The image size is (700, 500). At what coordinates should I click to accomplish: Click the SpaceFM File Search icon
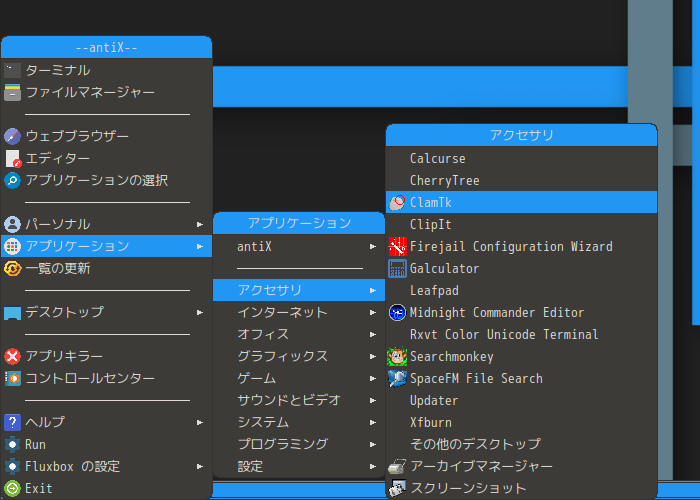(397, 378)
